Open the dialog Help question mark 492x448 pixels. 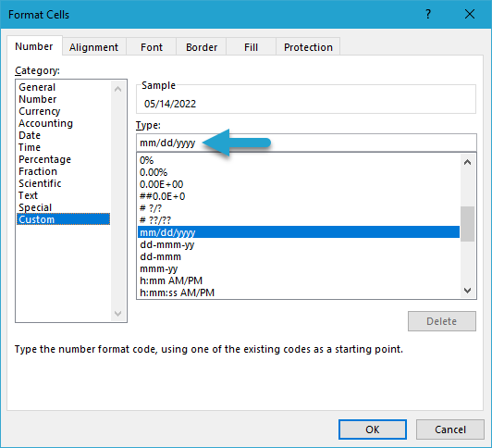coord(428,14)
